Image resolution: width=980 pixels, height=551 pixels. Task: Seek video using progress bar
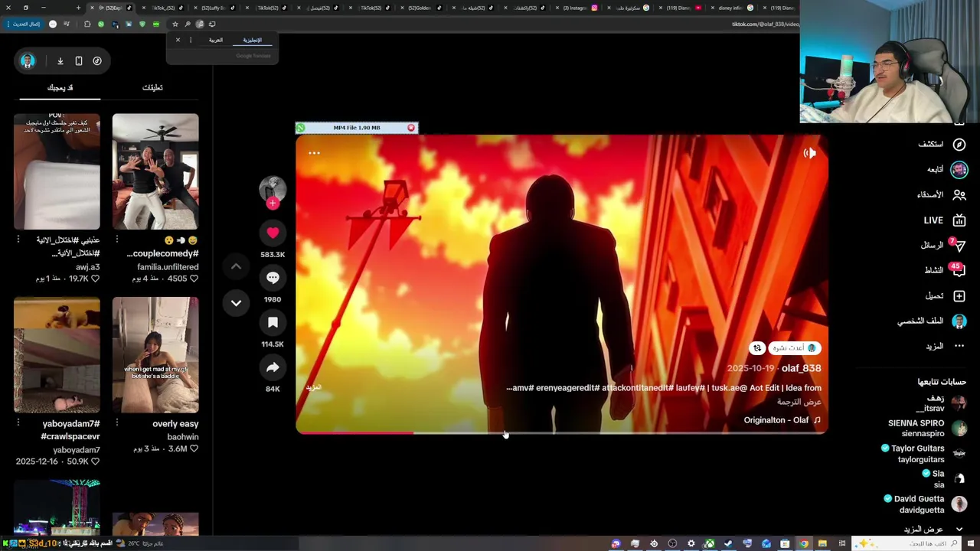tap(561, 433)
